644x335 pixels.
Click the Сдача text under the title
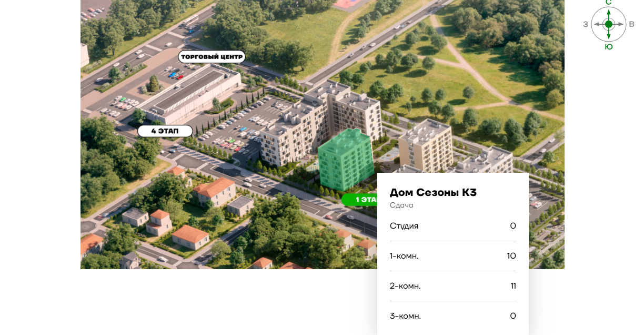coord(401,205)
